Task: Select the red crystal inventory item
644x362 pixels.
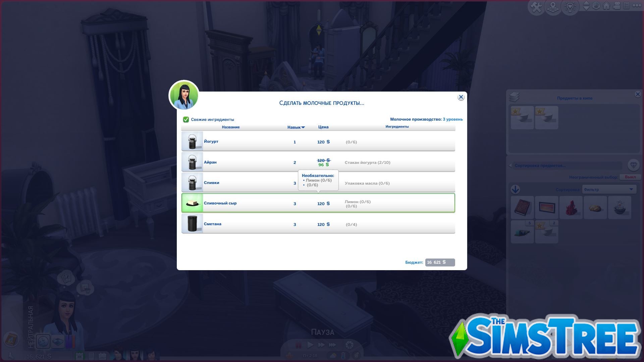Action: click(x=571, y=208)
